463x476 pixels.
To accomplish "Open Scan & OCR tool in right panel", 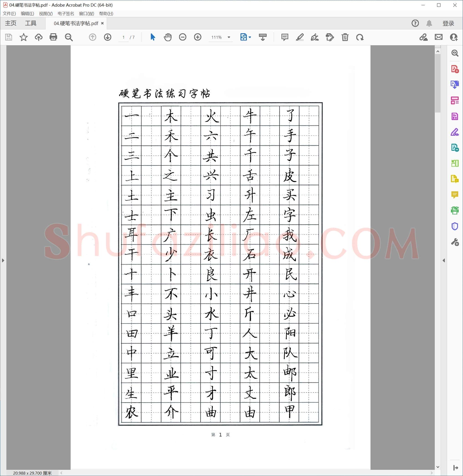I will tap(455, 210).
